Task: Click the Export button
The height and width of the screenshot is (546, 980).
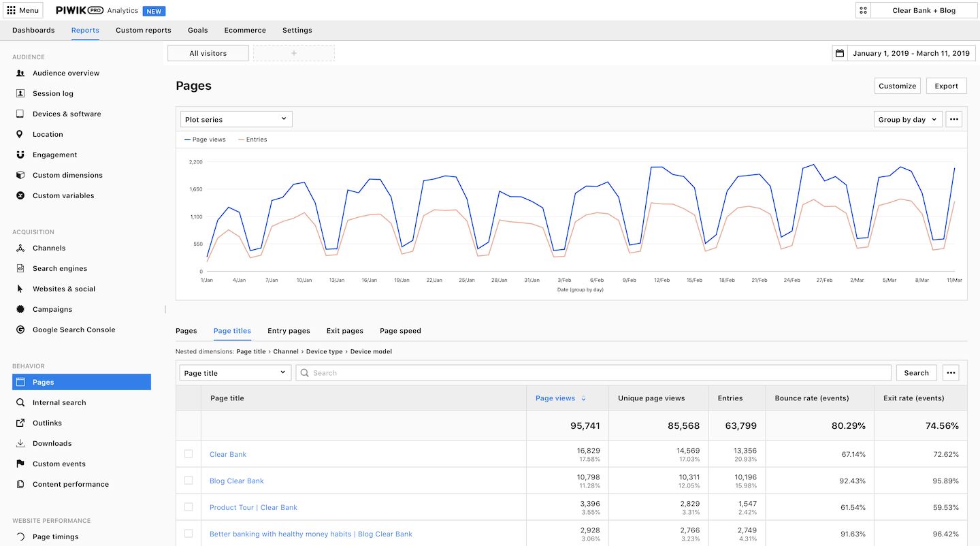Action: point(947,86)
